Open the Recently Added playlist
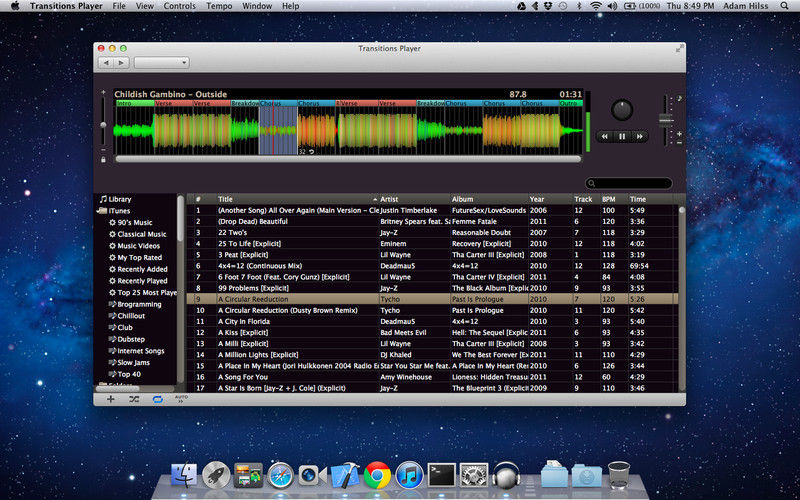Screen dimensions: 800x500 138,269
